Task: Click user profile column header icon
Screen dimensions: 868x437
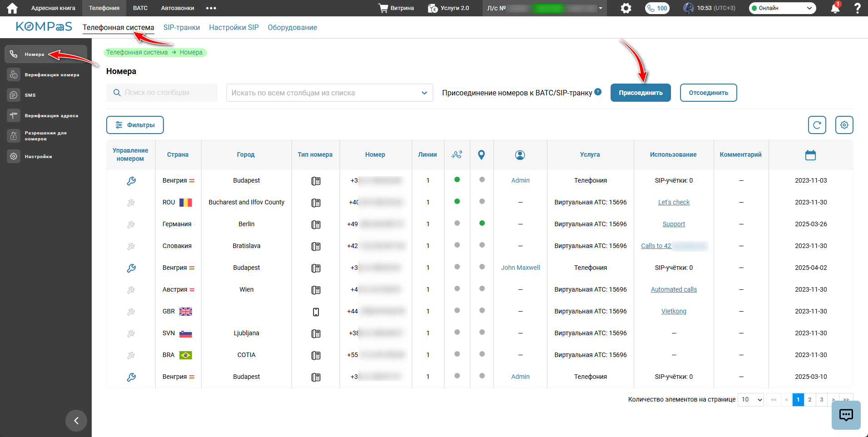Action: click(x=520, y=155)
